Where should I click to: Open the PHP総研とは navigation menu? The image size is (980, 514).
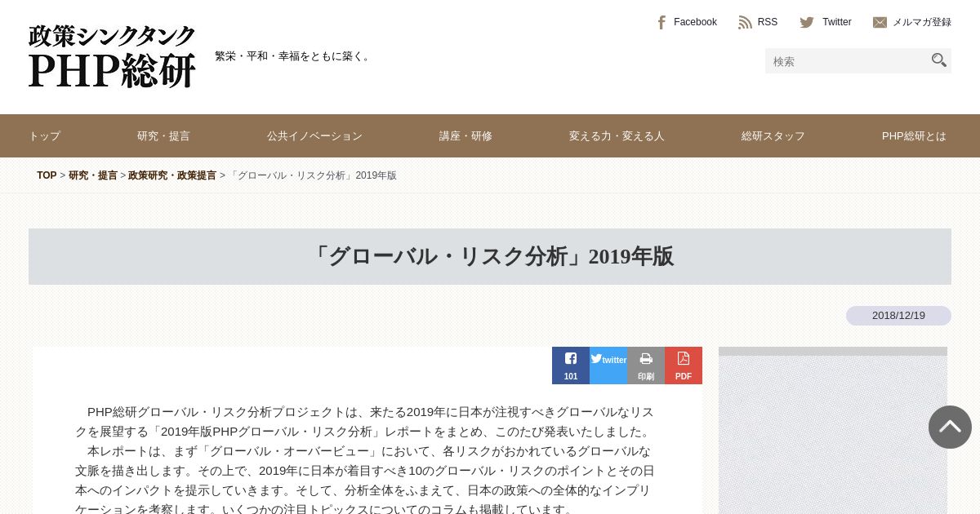pos(914,136)
